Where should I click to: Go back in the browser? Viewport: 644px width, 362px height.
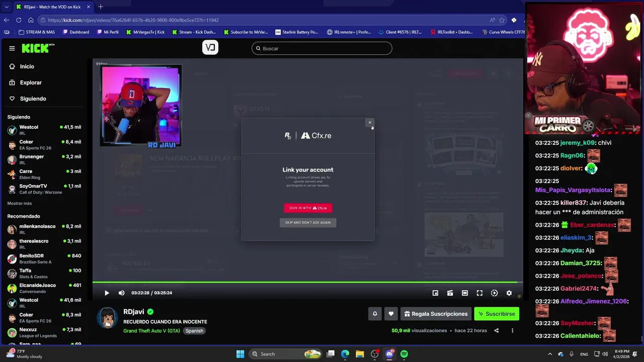7,20
